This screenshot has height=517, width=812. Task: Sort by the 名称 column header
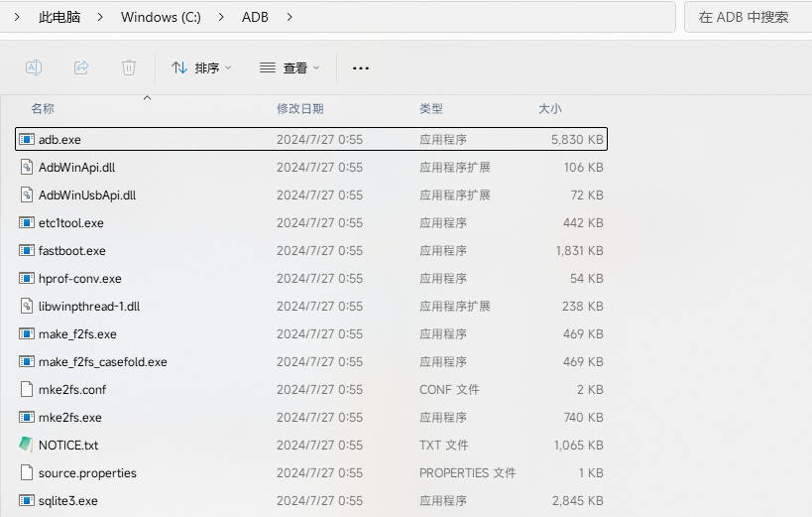pyautogui.click(x=43, y=108)
